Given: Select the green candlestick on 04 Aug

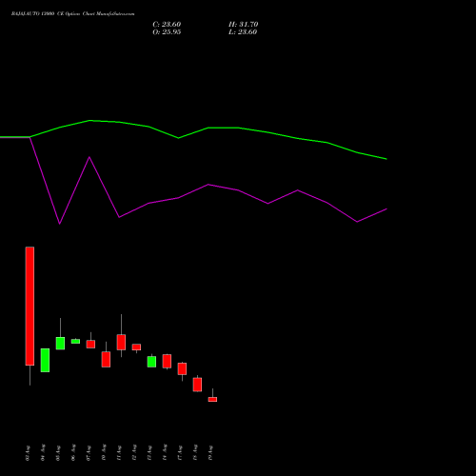Looking at the screenshot, I should click(45, 360).
